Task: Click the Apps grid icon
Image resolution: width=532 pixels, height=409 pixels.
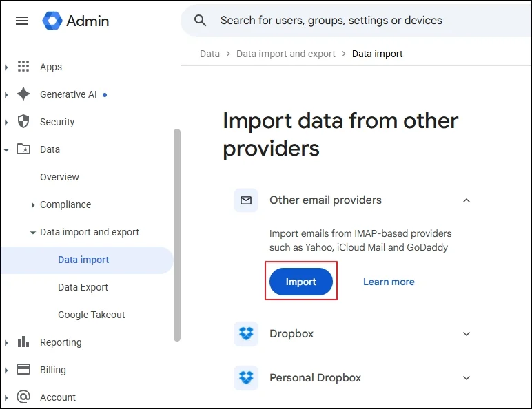Action: (x=23, y=67)
